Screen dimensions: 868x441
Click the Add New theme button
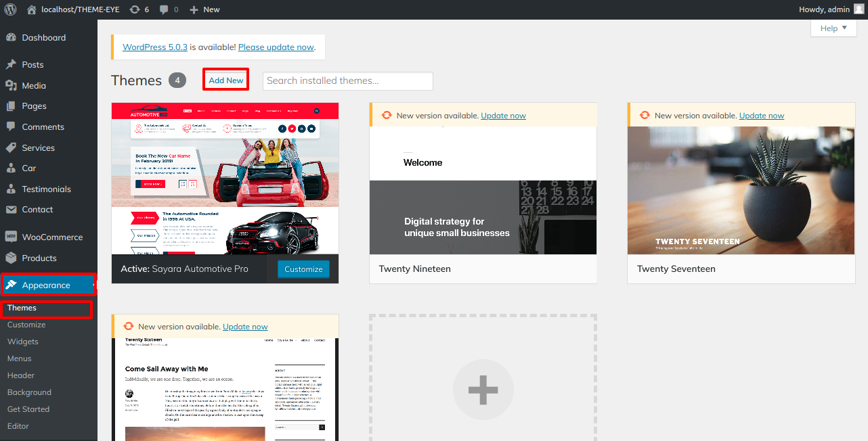(x=225, y=79)
